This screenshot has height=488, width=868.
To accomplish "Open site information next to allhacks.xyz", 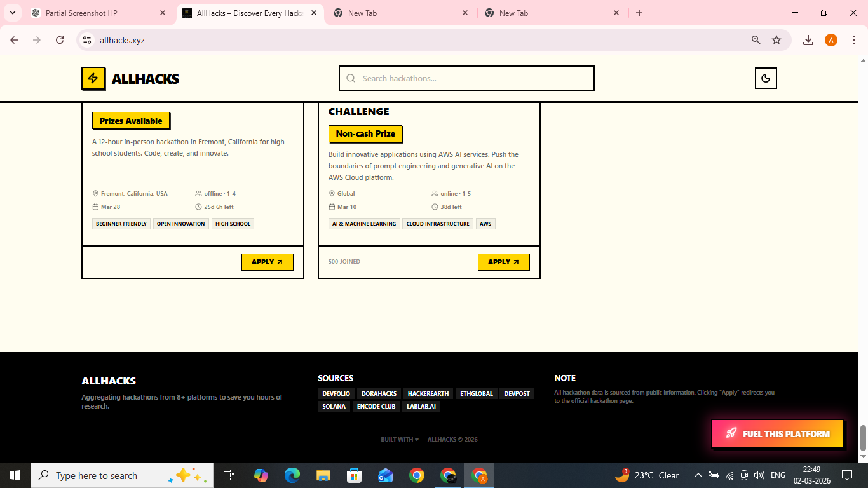I will [x=86, y=39].
